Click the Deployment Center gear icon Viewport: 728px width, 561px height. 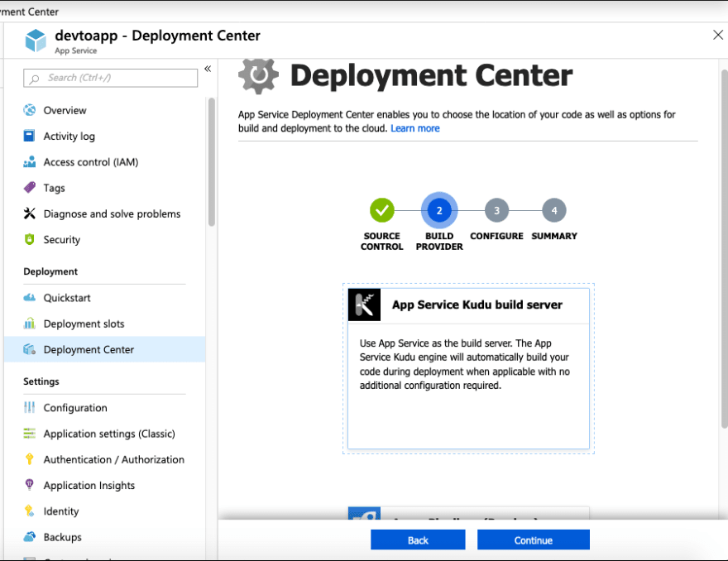pyautogui.click(x=259, y=75)
